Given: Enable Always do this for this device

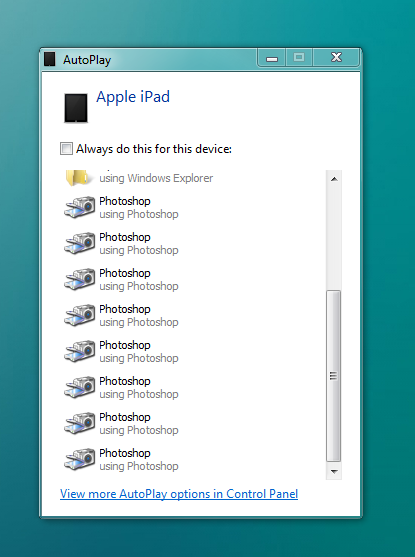Looking at the screenshot, I should 66,148.
